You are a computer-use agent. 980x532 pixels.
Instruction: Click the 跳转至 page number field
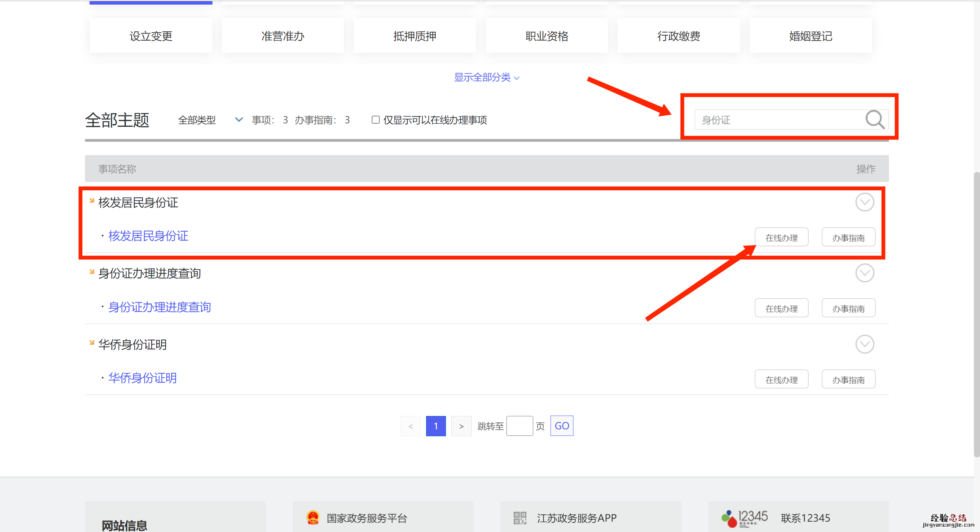(519, 426)
